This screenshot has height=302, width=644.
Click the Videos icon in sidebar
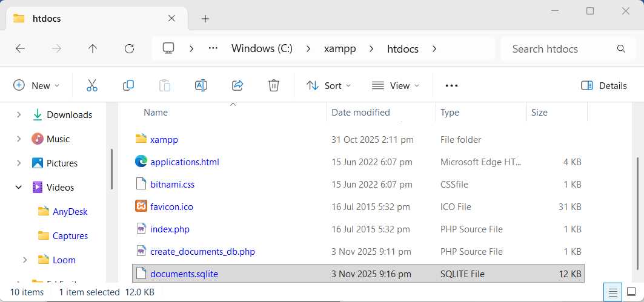pyautogui.click(x=38, y=187)
